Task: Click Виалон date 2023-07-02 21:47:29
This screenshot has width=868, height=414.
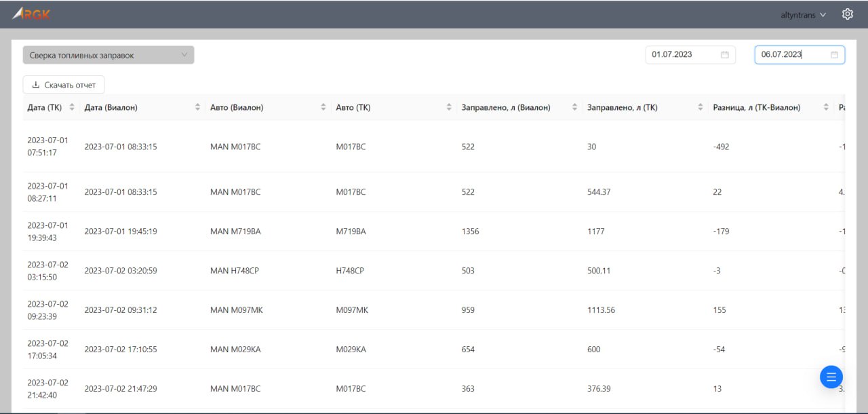Action: [x=121, y=389]
